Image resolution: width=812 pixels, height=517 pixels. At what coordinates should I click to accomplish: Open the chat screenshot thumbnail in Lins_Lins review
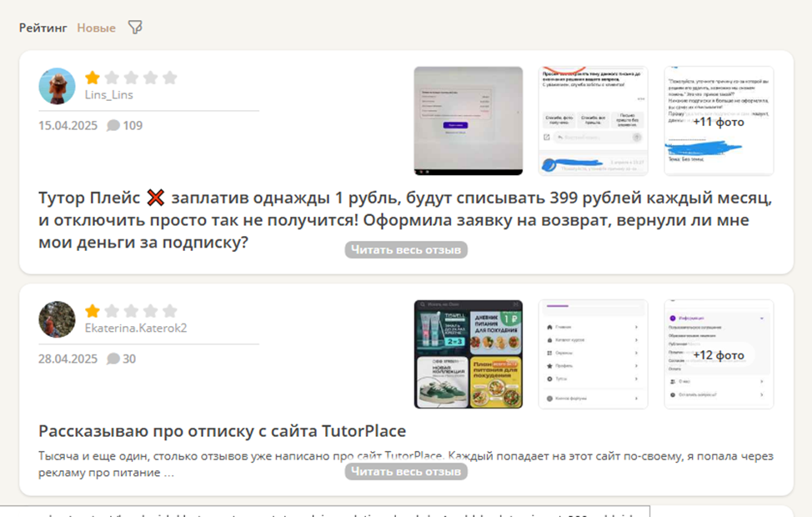click(x=593, y=121)
